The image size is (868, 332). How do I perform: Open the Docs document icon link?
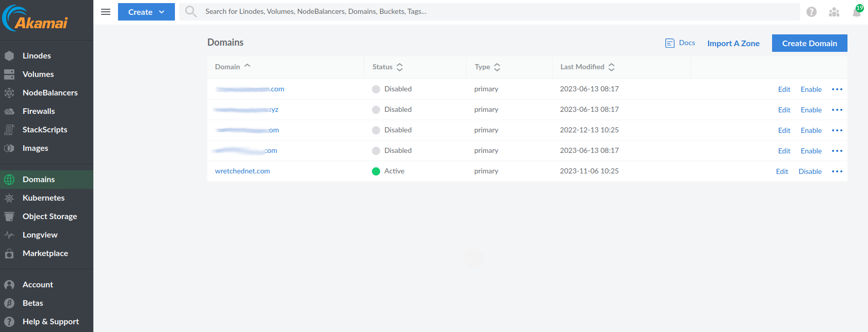click(x=680, y=43)
